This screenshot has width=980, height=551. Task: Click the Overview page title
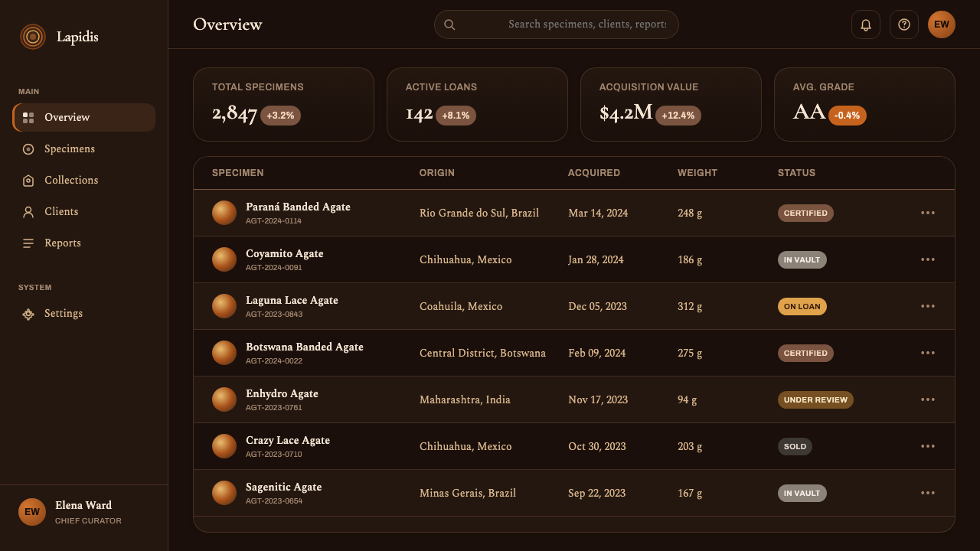coord(227,24)
